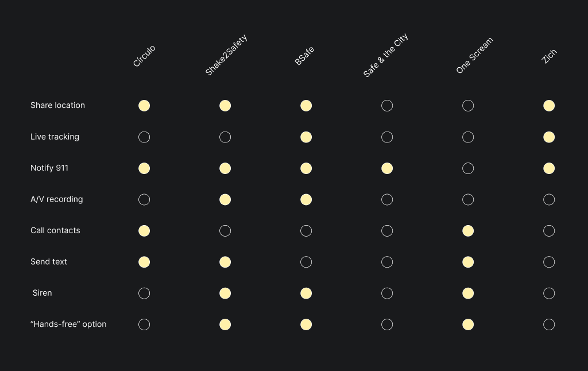The width and height of the screenshot is (588, 371).
Task: Click the Share location row label
Action: coord(57,106)
